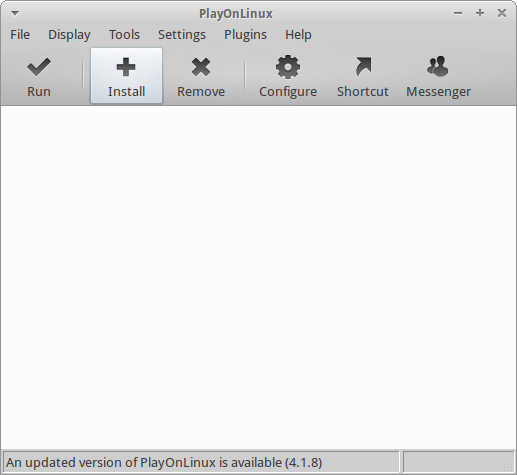The image size is (517, 475).
Task: Open the Install plus icon
Action: [x=126, y=67]
